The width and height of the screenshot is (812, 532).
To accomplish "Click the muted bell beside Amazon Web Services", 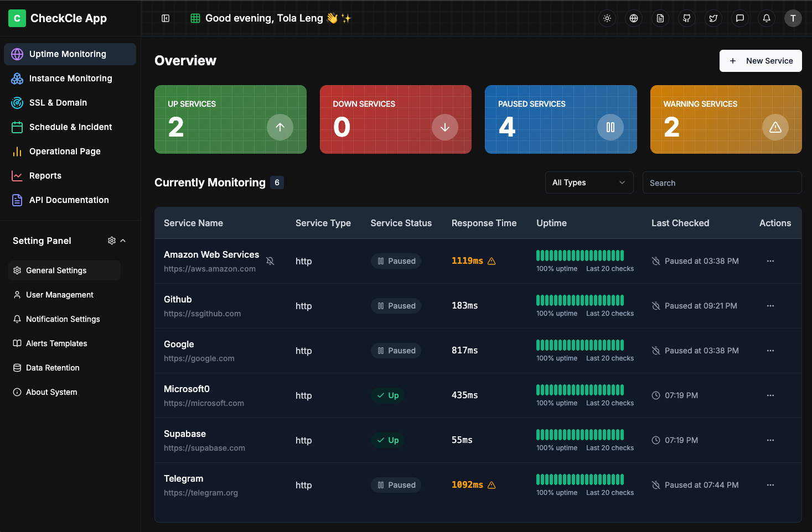I will pos(270,261).
